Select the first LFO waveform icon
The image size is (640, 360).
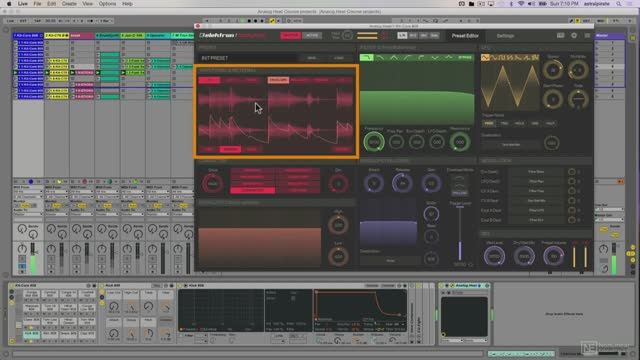click(485, 58)
